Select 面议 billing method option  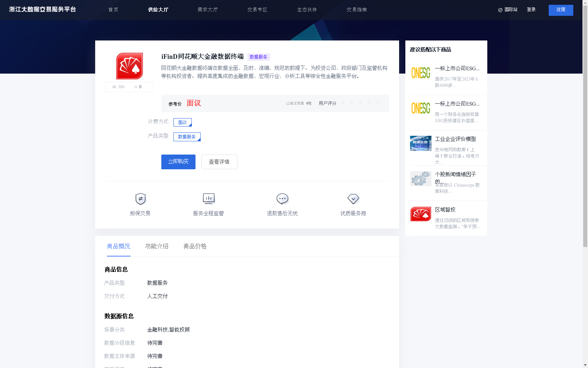(x=183, y=122)
